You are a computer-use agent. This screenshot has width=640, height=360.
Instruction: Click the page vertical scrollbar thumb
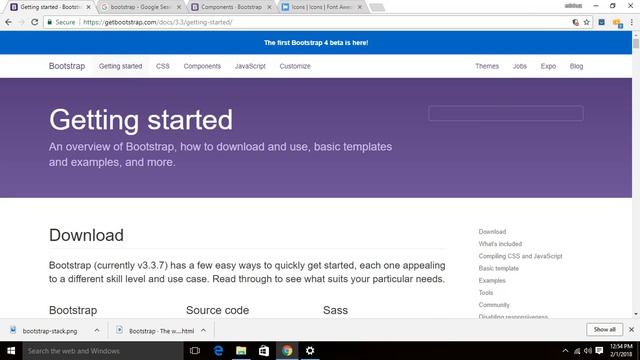coord(636,43)
